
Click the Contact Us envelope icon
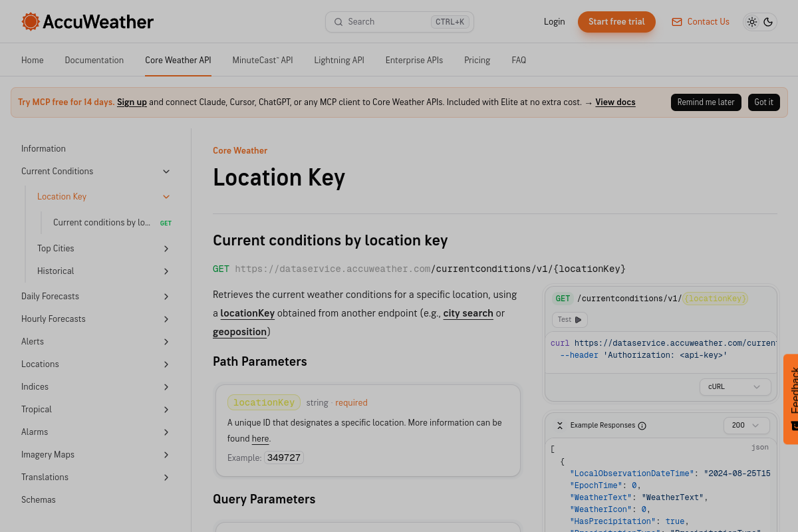click(x=677, y=22)
